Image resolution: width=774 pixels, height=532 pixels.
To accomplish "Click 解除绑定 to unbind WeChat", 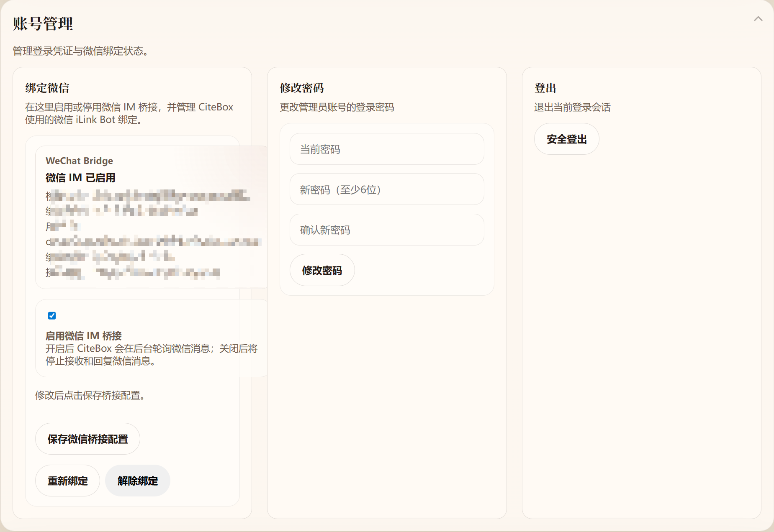I will [x=137, y=481].
